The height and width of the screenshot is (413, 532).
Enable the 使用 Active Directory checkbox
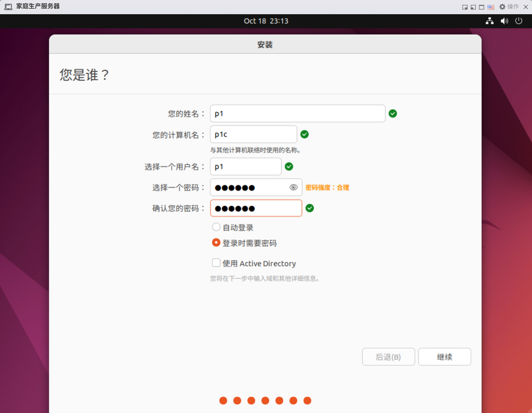click(x=216, y=263)
